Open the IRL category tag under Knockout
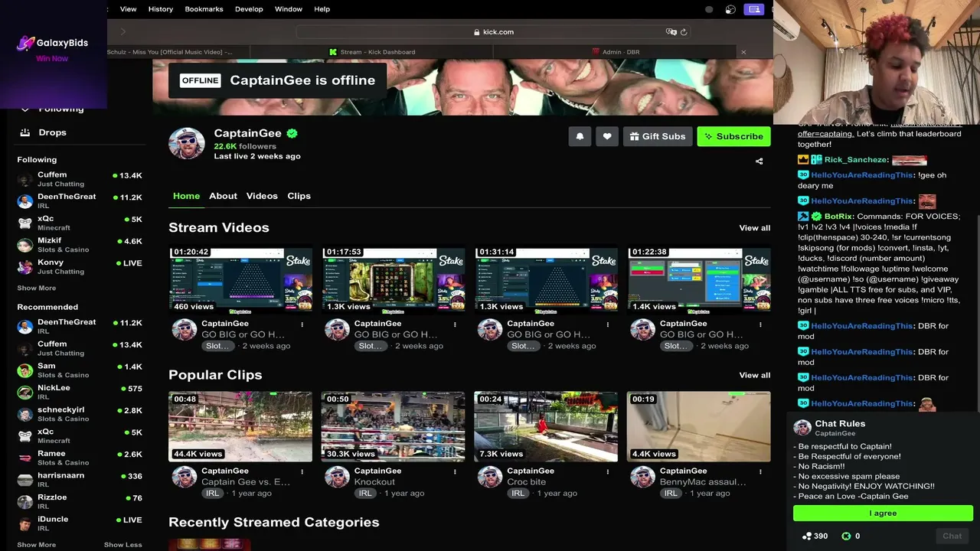Screen dimensions: 980x551 [x=365, y=494]
